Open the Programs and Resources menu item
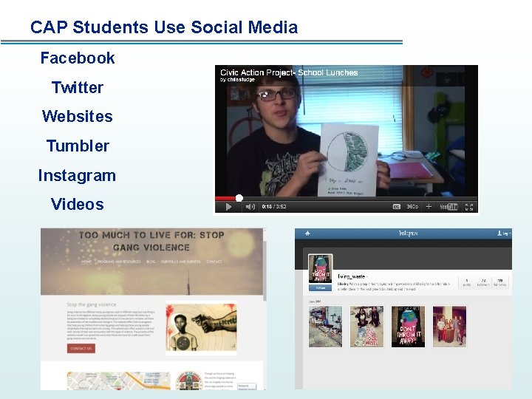This screenshot has width=532, height=399. [119, 262]
